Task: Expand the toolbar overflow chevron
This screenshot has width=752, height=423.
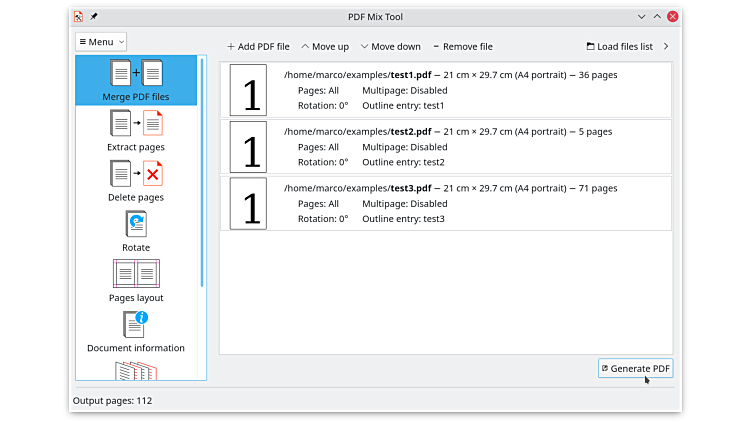Action: pyautogui.click(x=666, y=46)
